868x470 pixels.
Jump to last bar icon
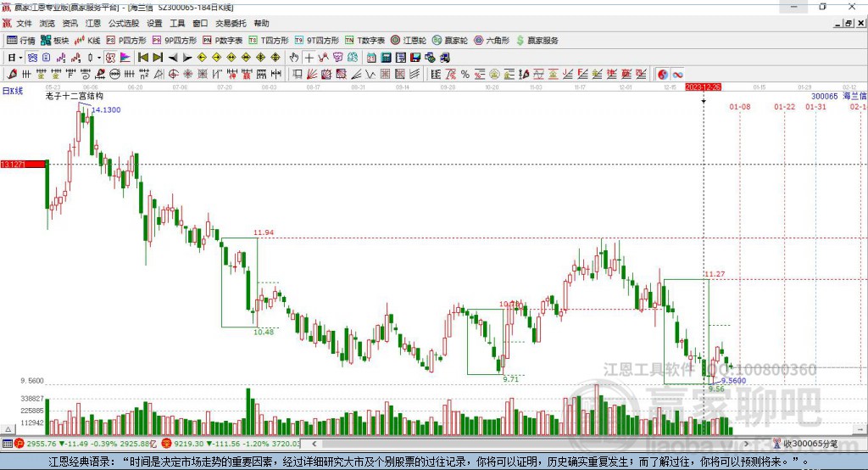point(158,58)
